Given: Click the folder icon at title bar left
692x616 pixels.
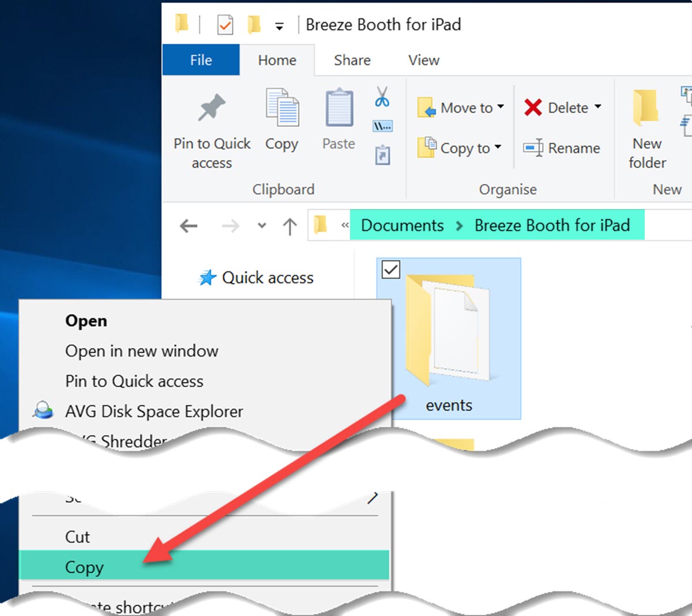Looking at the screenshot, I should point(182,23).
